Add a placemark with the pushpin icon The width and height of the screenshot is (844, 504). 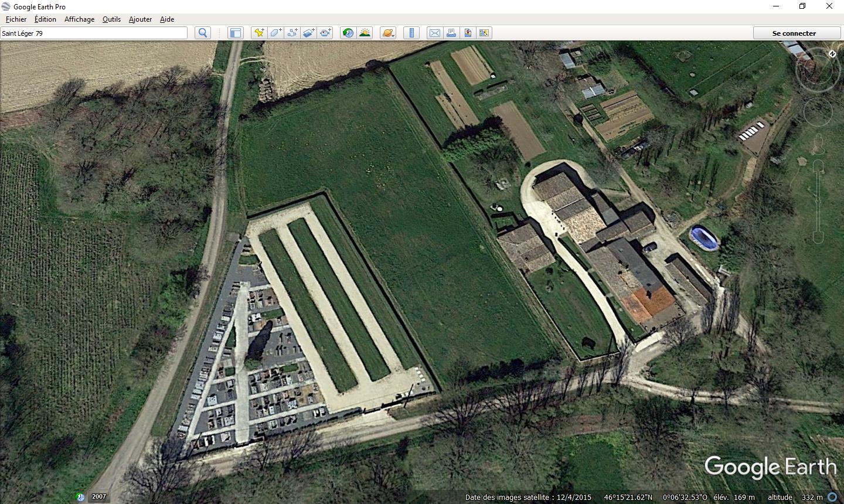coord(258,33)
